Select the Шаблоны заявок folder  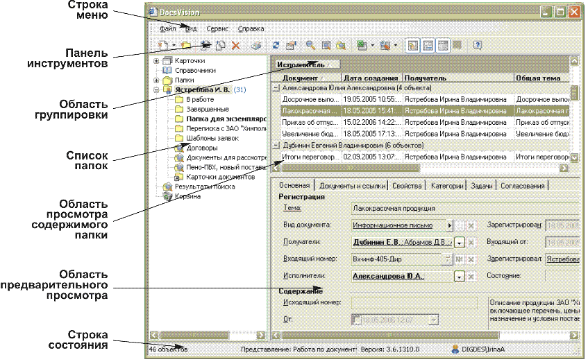(x=212, y=138)
